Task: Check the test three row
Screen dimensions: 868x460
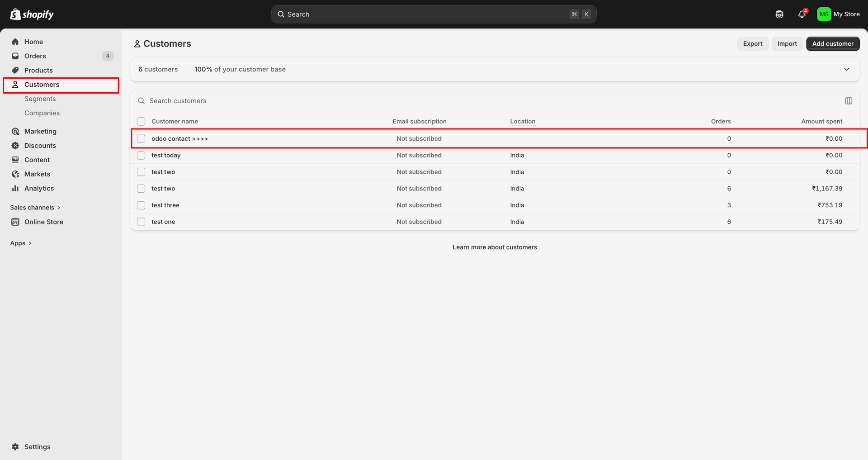Action: pos(141,205)
